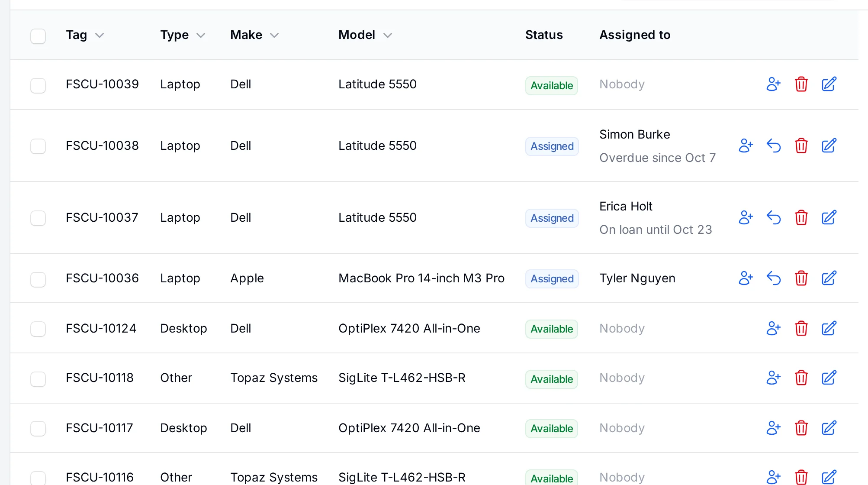
Task: Open the Make column dropdown
Action: [x=274, y=36]
